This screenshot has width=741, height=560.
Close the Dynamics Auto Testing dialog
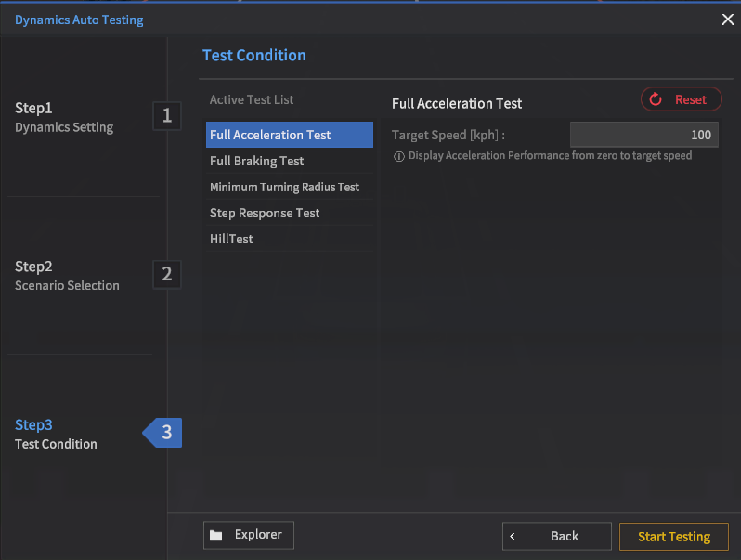[x=727, y=20]
